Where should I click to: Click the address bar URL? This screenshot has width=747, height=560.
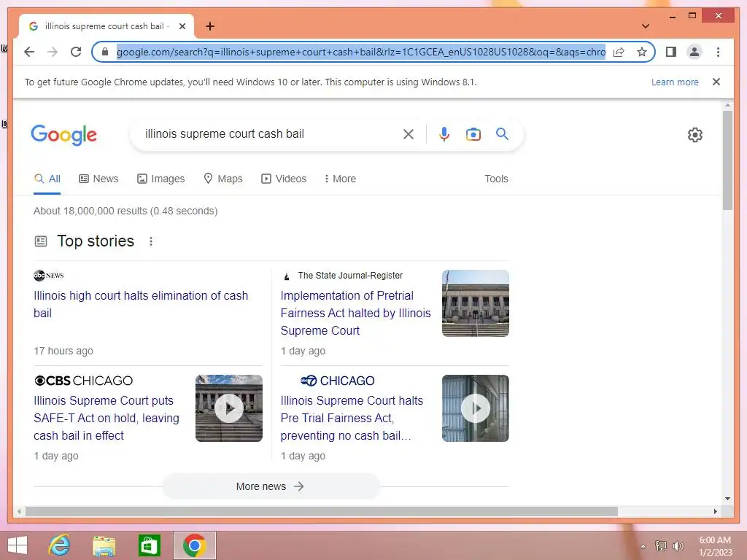click(361, 52)
